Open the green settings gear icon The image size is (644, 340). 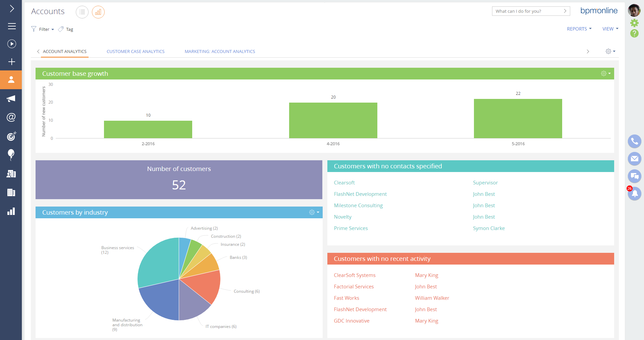coord(634,23)
